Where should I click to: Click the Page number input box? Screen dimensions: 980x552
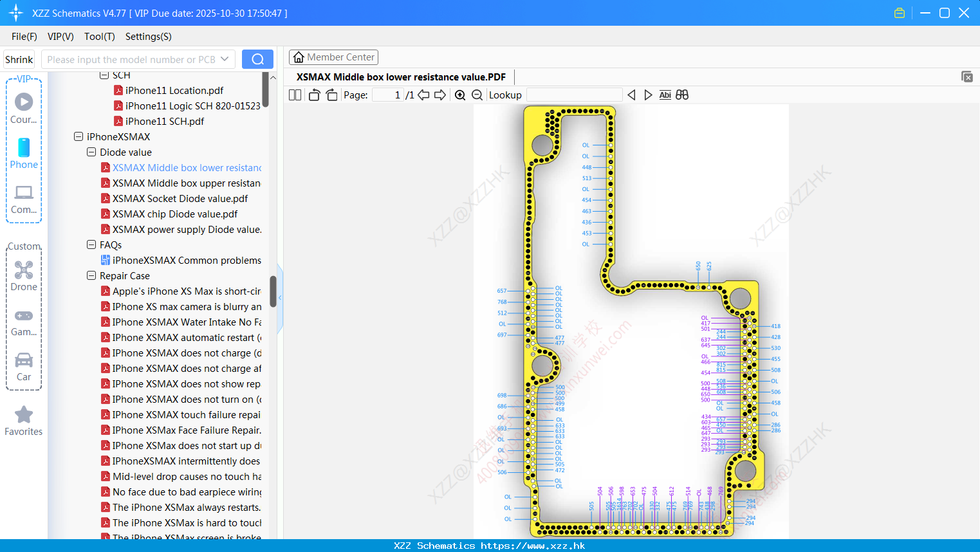(387, 95)
